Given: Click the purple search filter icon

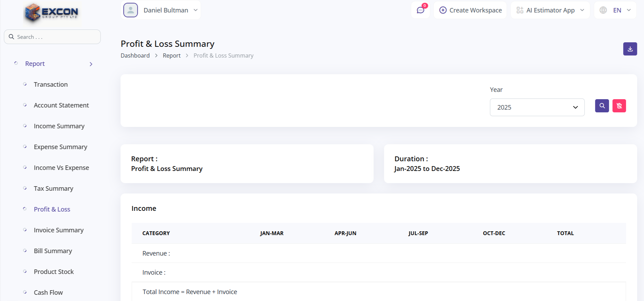Looking at the screenshot, I should [602, 106].
